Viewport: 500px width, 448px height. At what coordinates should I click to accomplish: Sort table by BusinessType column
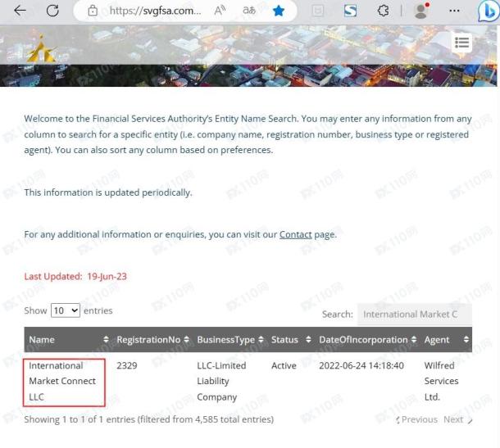coord(230,340)
